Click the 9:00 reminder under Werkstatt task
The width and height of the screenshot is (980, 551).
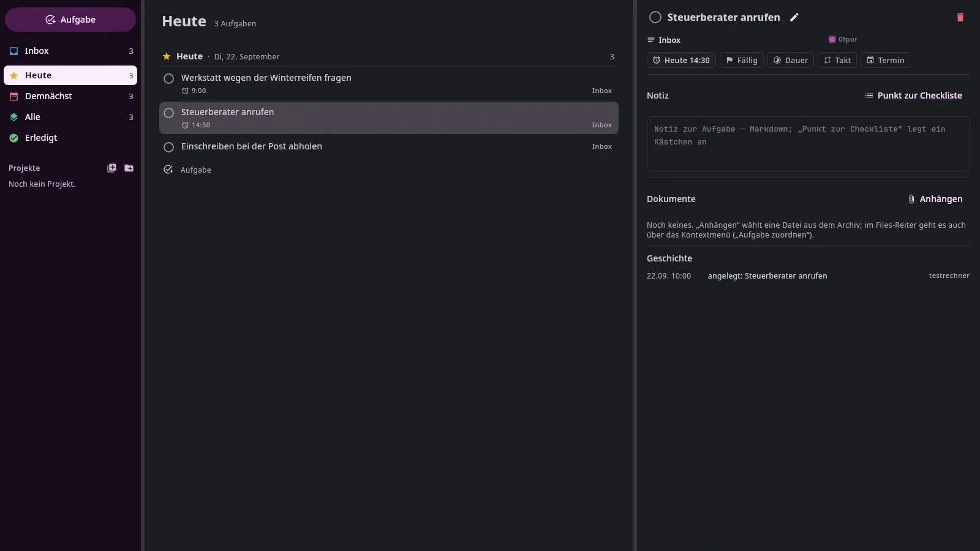(x=194, y=91)
